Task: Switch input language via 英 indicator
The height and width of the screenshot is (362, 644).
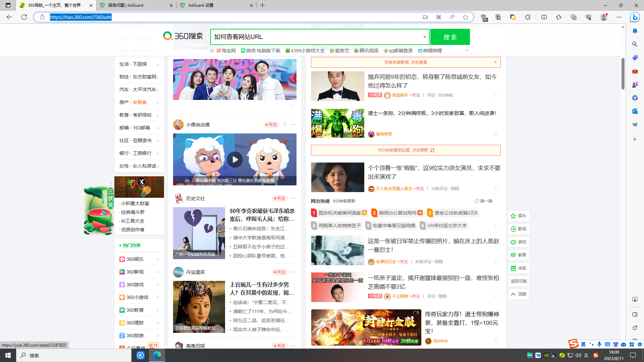Action: point(584,345)
